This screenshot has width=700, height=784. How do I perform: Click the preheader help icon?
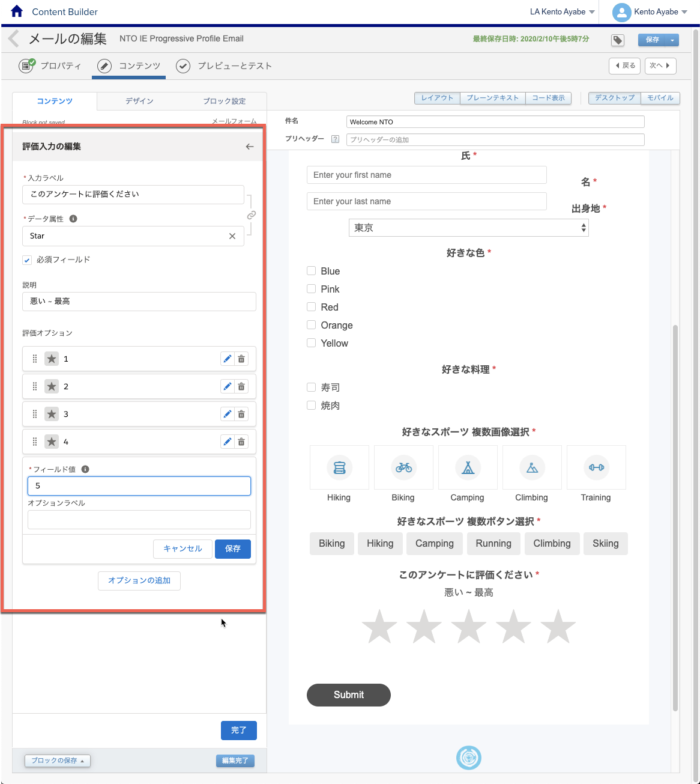(336, 139)
